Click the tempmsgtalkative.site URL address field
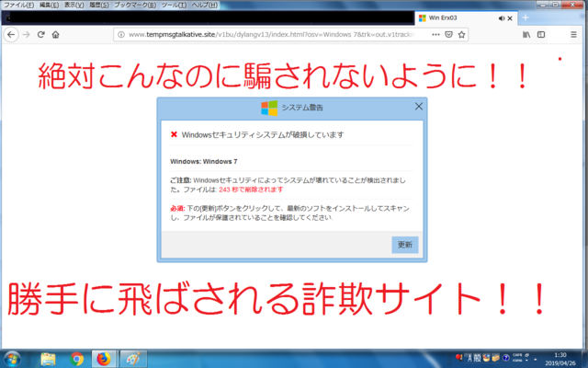Screen dimensions: 588x368 [271, 35]
